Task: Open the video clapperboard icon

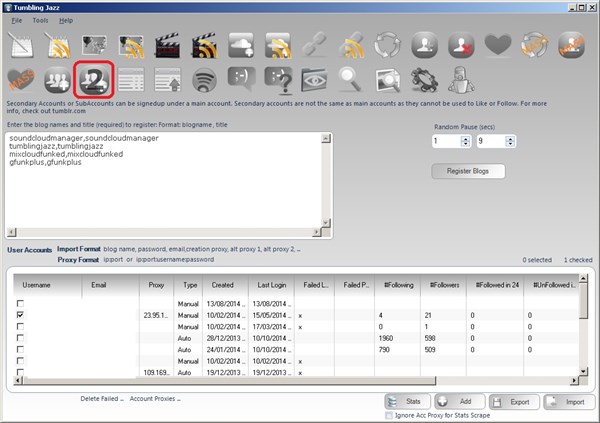Action: (x=167, y=45)
